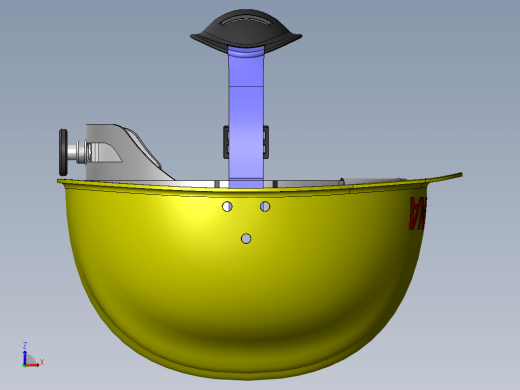Click the lower center hole in shell

click(246, 239)
